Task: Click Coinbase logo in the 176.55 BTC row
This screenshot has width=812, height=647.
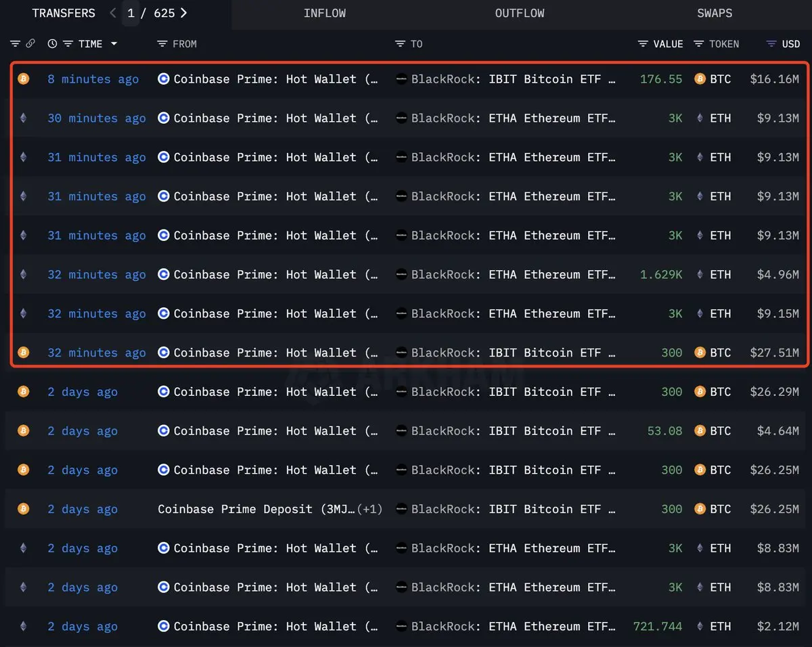Action: pos(163,79)
